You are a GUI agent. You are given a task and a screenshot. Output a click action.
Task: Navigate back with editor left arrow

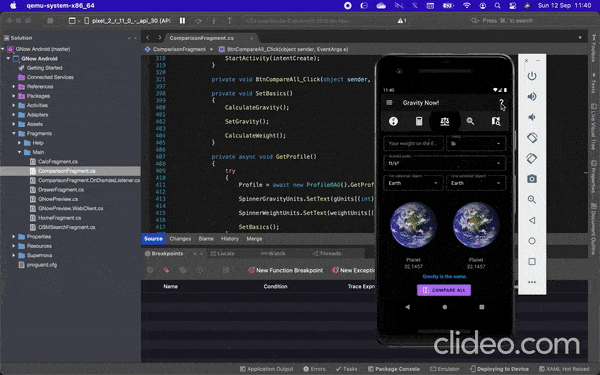click(x=148, y=38)
